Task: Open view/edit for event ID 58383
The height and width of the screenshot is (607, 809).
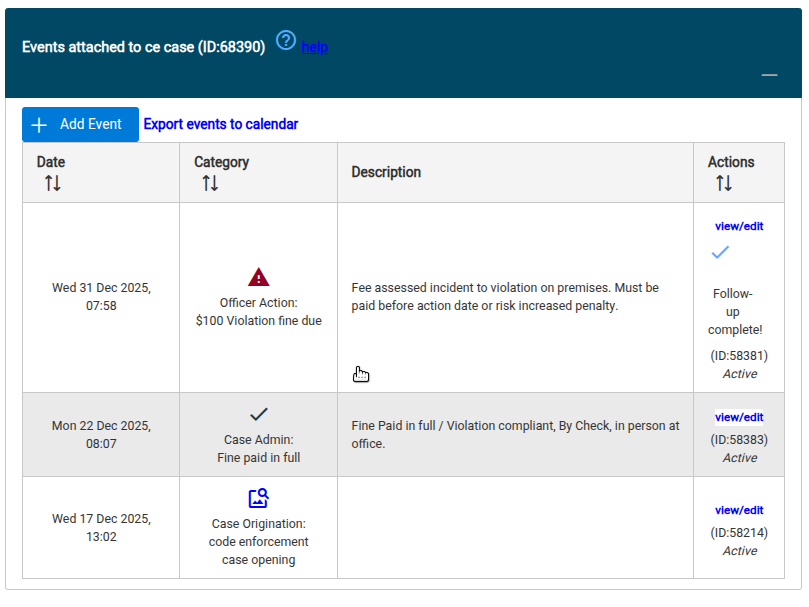Action: [x=739, y=417]
